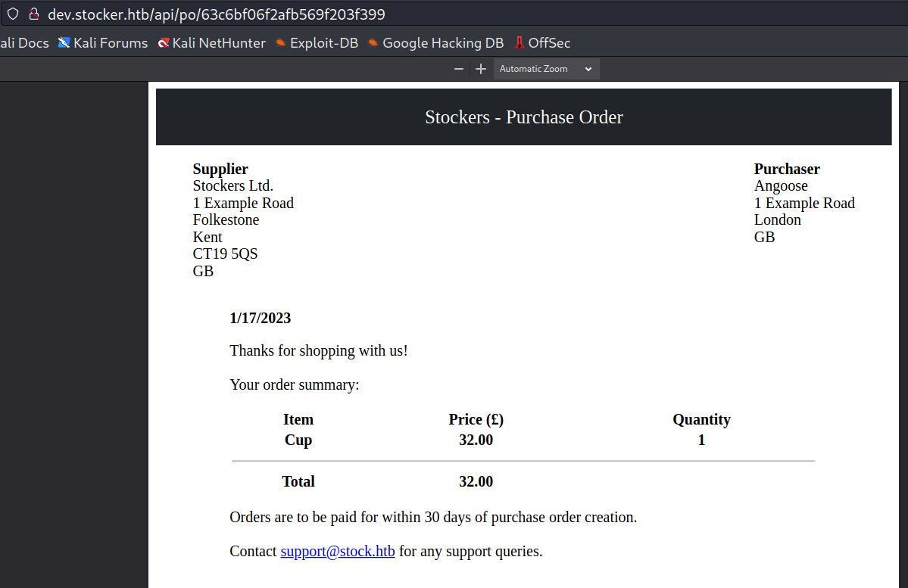908x588 pixels.
Task: Click the Kali Forums bookmark icon
Action: [x=64, y=43]
